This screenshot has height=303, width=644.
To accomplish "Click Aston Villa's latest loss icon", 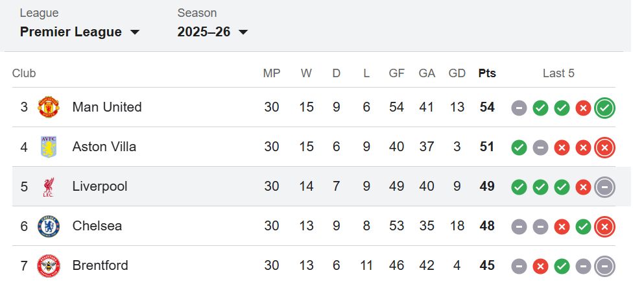I will [x=604, y=147].
